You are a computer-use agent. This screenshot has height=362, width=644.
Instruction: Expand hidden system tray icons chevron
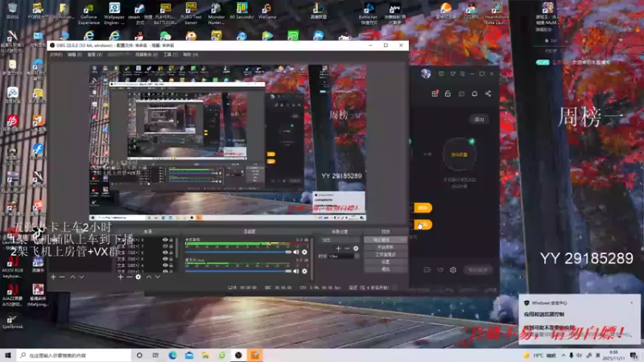(563, 356)
